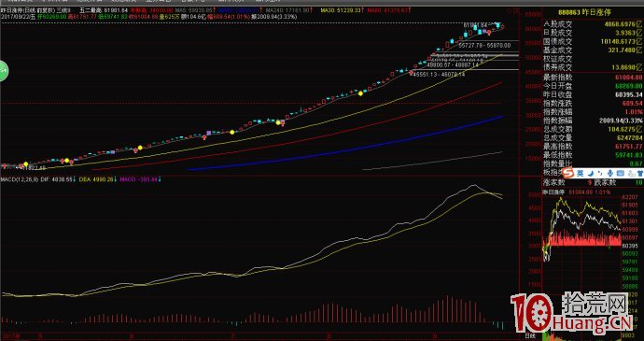Viewport: 644px width, 341px height.
Task: Click the 涨家数 label
Action: pyautogui.click(x=553, y=182)
